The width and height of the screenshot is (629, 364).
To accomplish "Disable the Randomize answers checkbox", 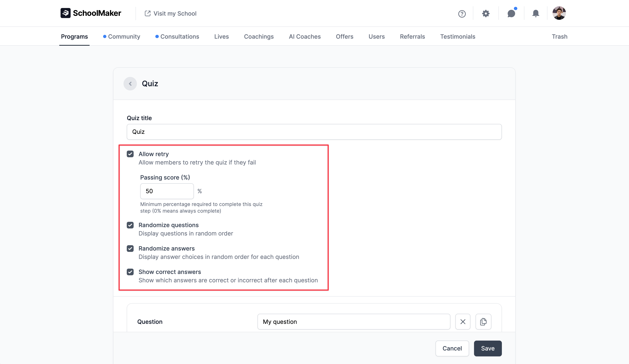I will (x=130, y=249).
